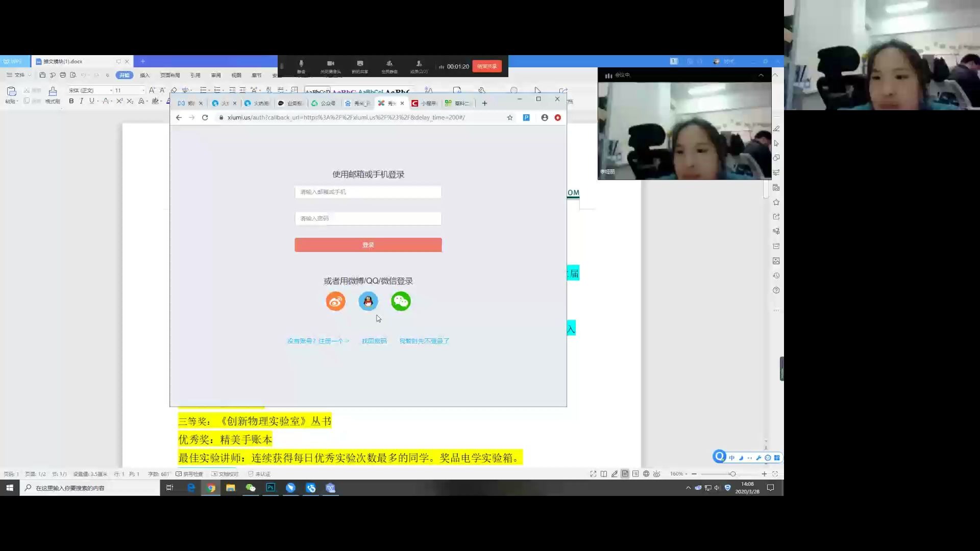Focus the email or phone input field
Viewport: 980px width, 551px height.
click(x=368, y=192)
